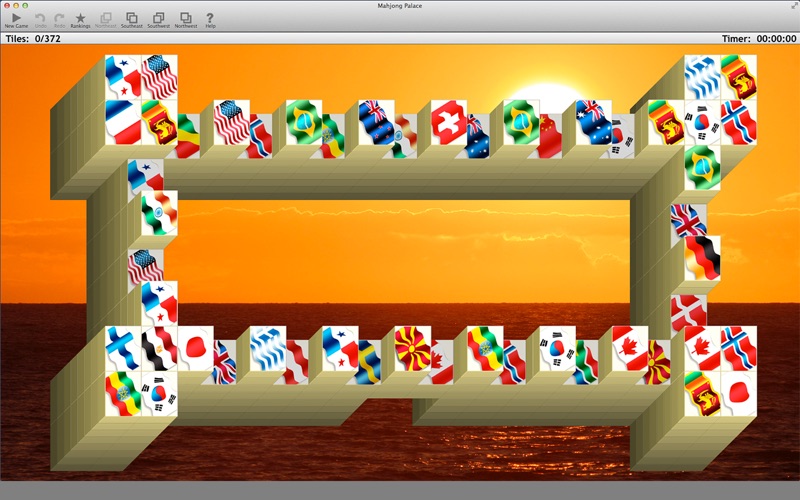This screenshot has height=500, width=800.
Task: Select USA tile below the India tile
Action: tap(145, 266)
